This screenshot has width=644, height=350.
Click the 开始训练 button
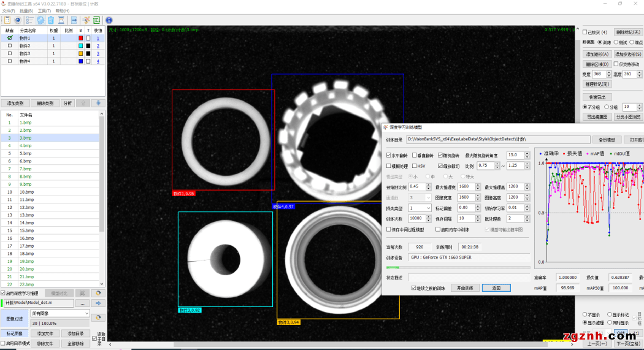(464, 287)
